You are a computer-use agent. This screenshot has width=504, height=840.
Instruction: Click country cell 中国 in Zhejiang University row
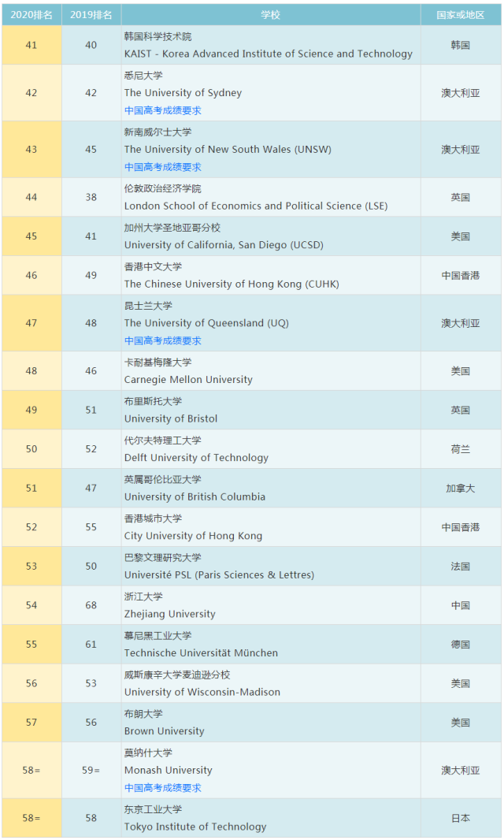click(461, 606)
